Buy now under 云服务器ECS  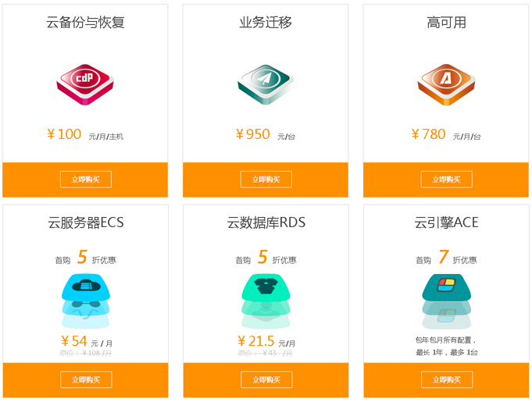[86, 379]
